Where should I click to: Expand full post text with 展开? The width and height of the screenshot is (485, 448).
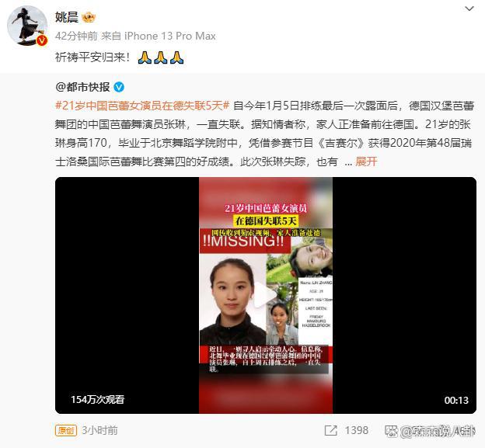coord(366,161)
